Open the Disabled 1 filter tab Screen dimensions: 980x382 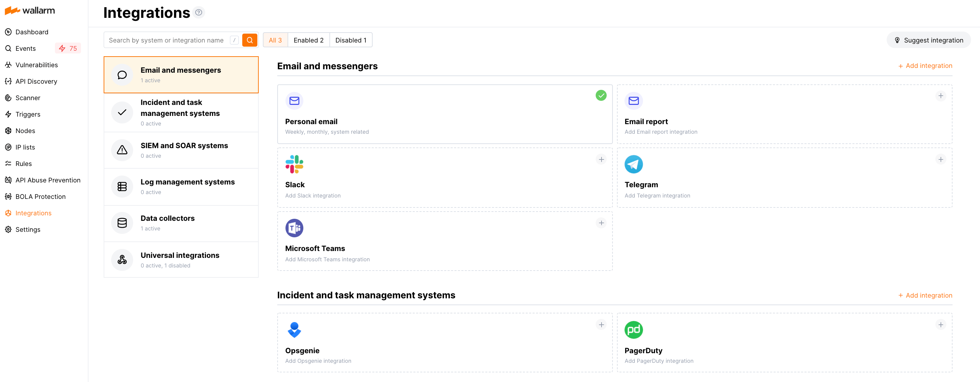(351, 39)
